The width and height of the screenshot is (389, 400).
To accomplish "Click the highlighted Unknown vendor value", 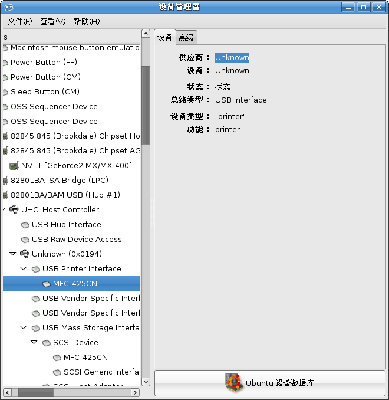I will click(232, 58).
